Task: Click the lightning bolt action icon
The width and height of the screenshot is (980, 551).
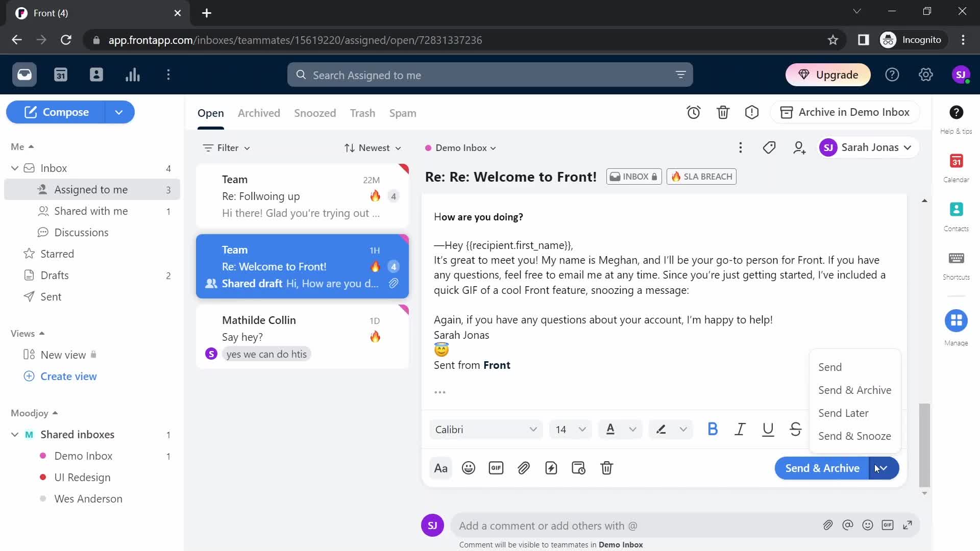Action: 552,467
